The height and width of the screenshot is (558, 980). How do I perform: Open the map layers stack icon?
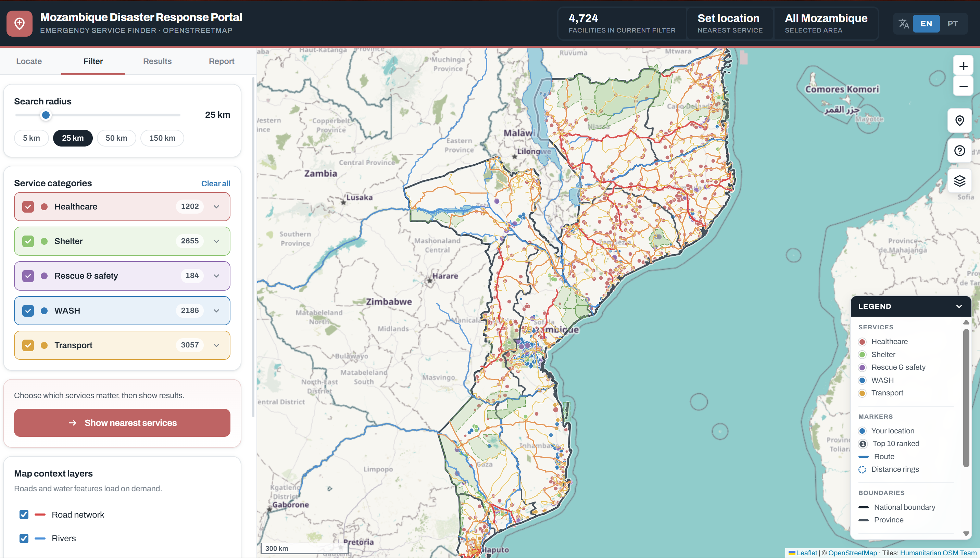(x=959, y=180)
